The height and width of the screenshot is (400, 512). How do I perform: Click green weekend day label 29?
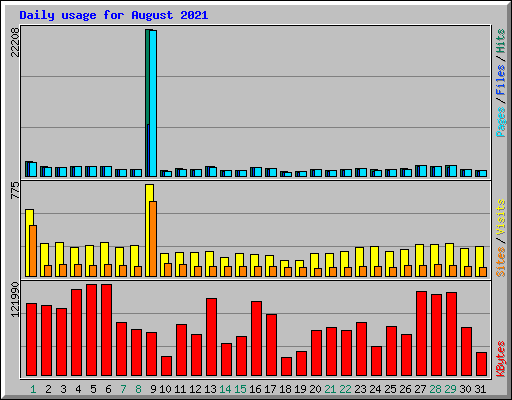450,389
